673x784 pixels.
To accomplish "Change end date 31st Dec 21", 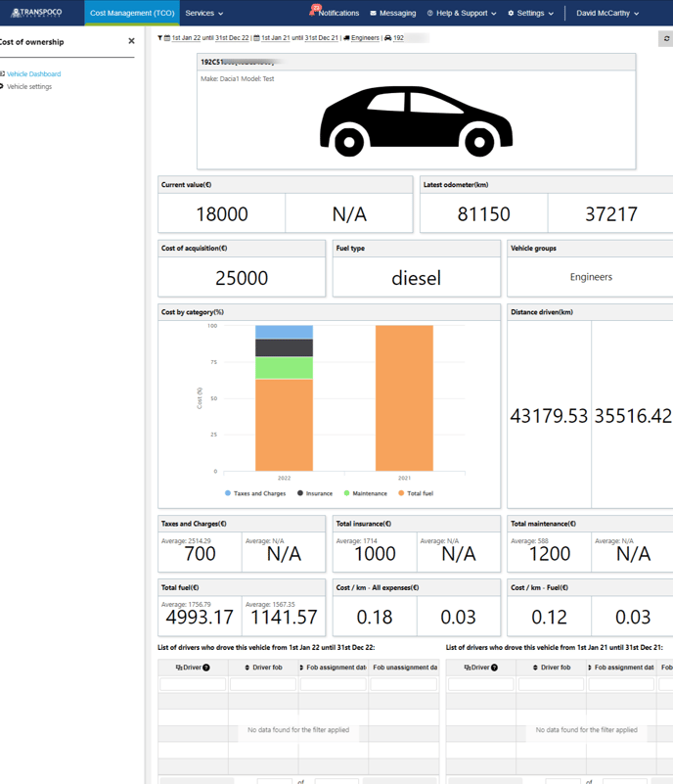I will [322, 38].
